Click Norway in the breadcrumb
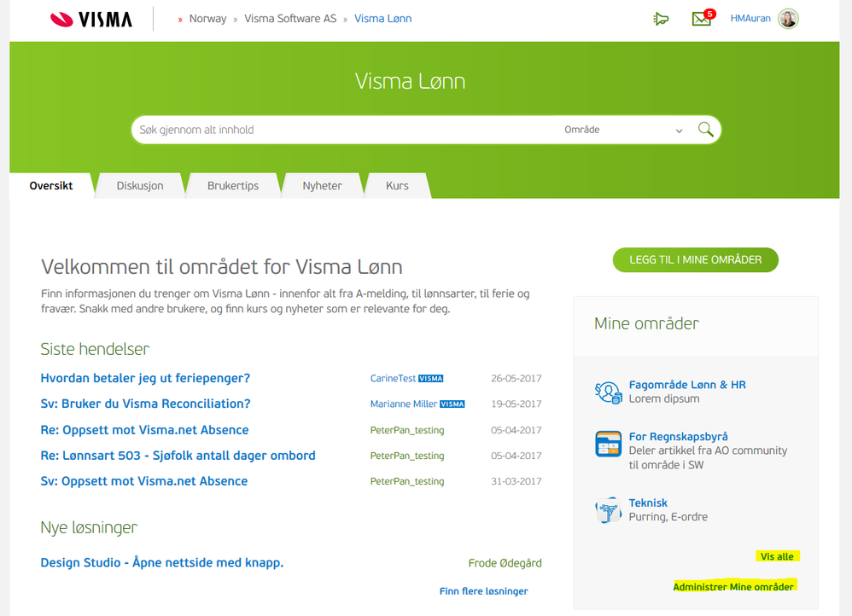Viewport: 852px width, 616px height. pyautogui.click(x=207, y=19)
